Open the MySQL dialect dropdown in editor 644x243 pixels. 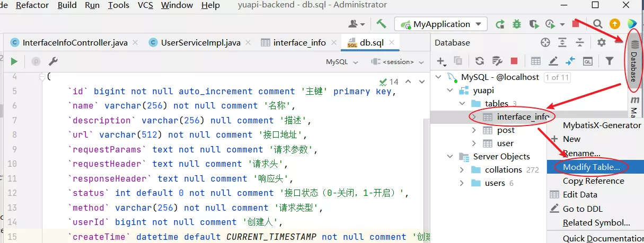click(x=343, y=62)
